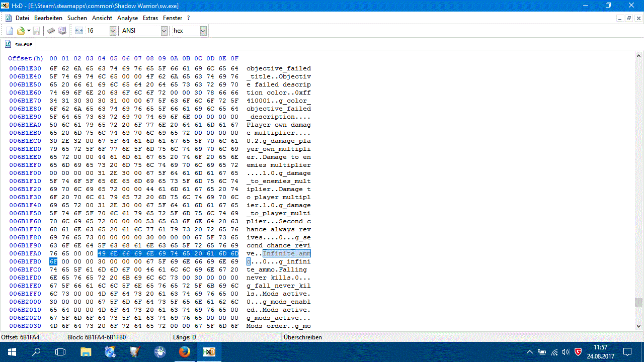644x362 pixels.
Task: Click the HxD title bar application icon
Action: 5,6
